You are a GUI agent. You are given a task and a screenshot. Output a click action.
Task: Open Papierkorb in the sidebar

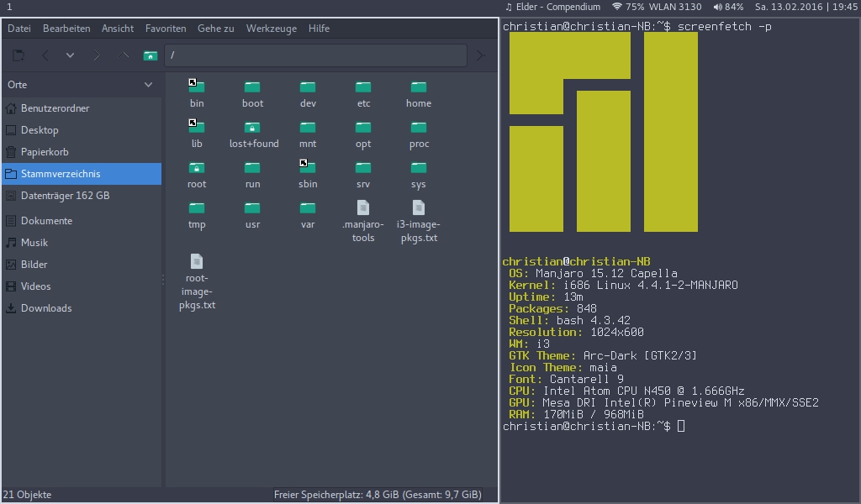pyautogui.click(x=82, y=152)
